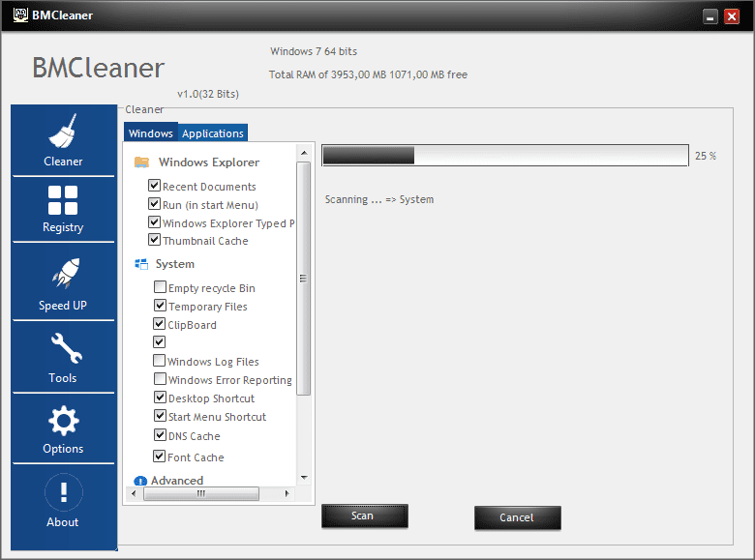Cancel the running scan
Image resolution: width=755 pixels, height=560 pixels.
coord(518,517)
